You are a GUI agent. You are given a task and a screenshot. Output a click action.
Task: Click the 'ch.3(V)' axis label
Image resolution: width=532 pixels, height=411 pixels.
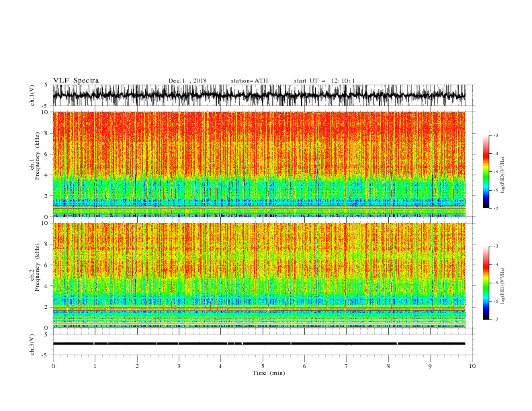(x=32, y=345)
